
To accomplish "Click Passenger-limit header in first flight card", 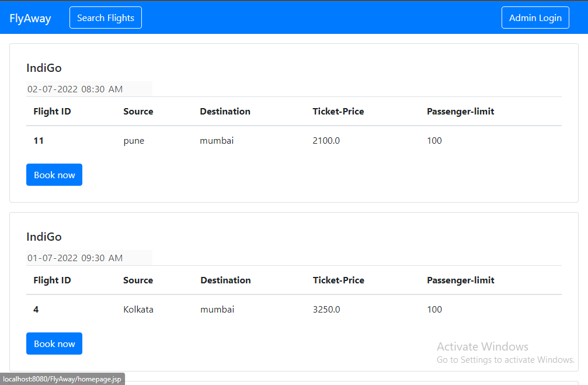I will tap(461, 112).
